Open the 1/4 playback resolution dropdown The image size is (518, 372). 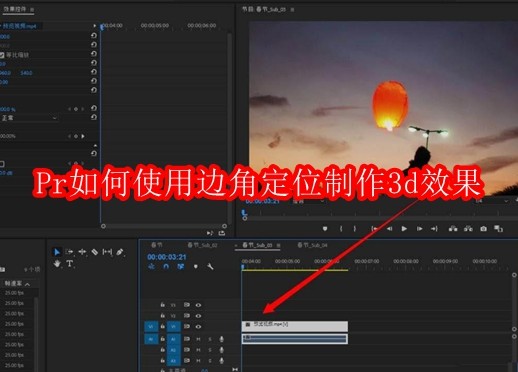coord(491,201)
